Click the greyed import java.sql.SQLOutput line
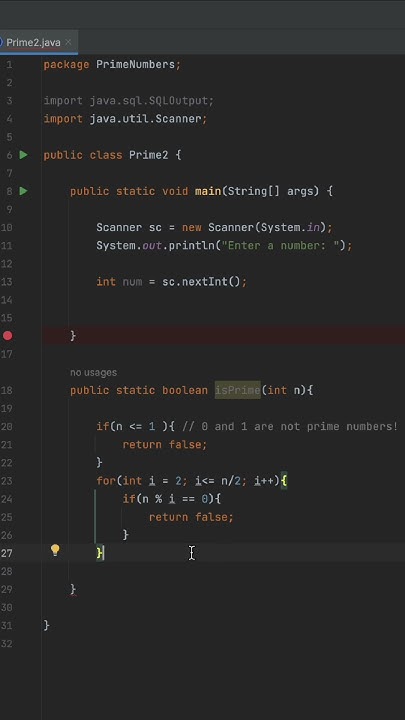This screenshot has width=405, height=720. point(129,101)
